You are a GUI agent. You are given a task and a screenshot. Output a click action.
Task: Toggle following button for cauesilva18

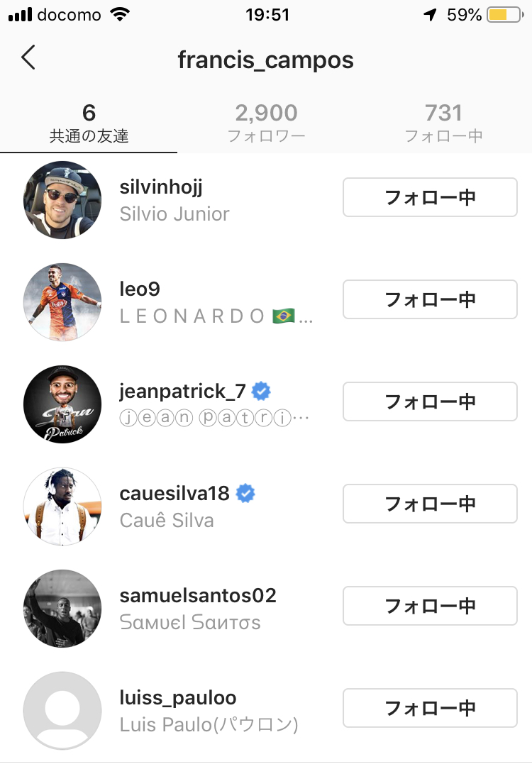[x=430, y=504]
